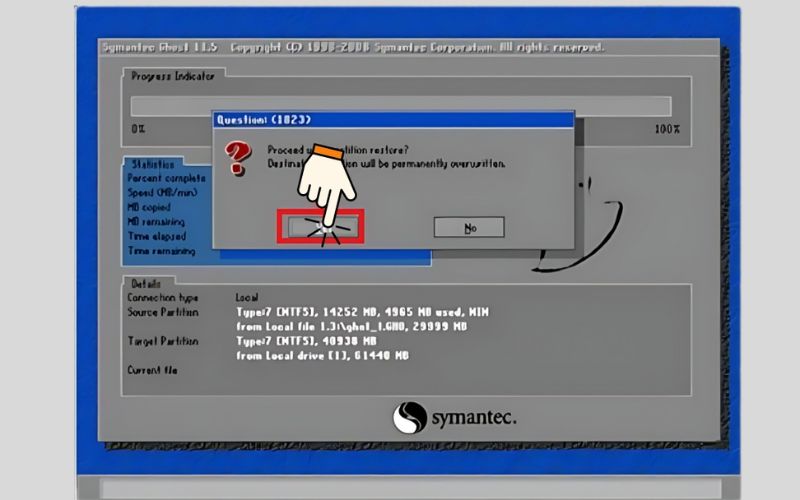Viewport: 800px width, 500px height.
Task: Select the MB copied row
Action: point(149,207)
